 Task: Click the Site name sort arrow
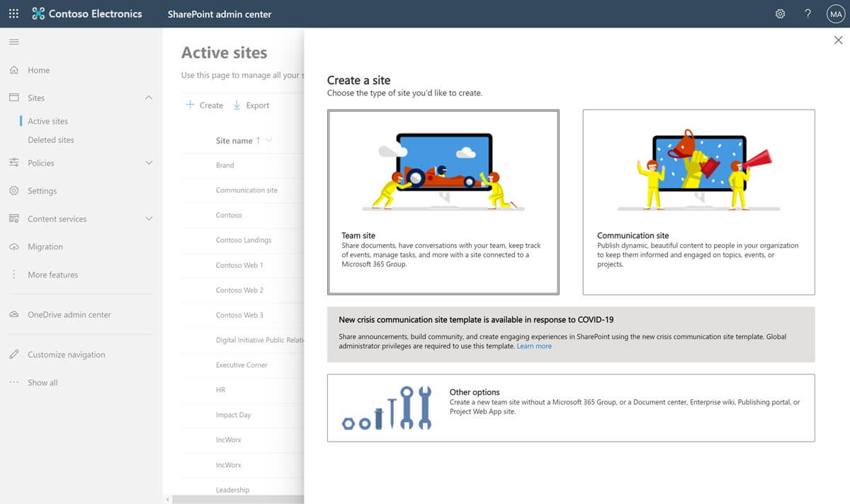click(258, 140)
